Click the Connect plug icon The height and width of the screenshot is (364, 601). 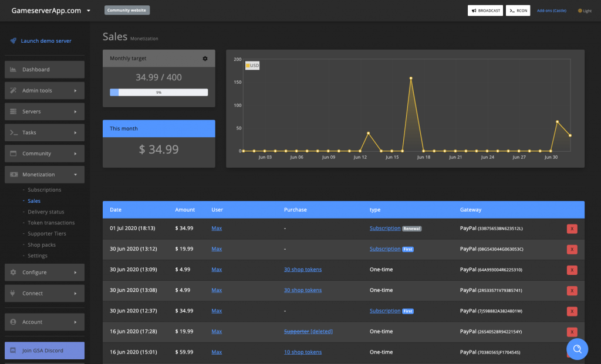pos(13,293)
